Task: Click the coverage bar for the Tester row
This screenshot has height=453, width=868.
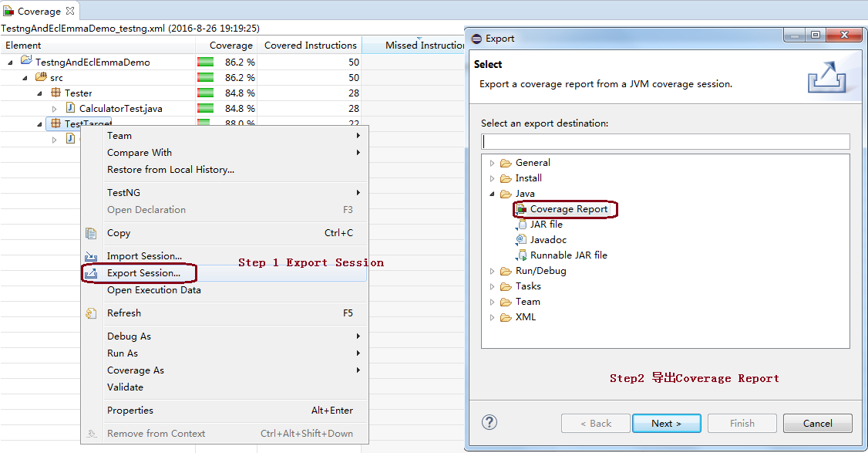Action: click(205, 93)
